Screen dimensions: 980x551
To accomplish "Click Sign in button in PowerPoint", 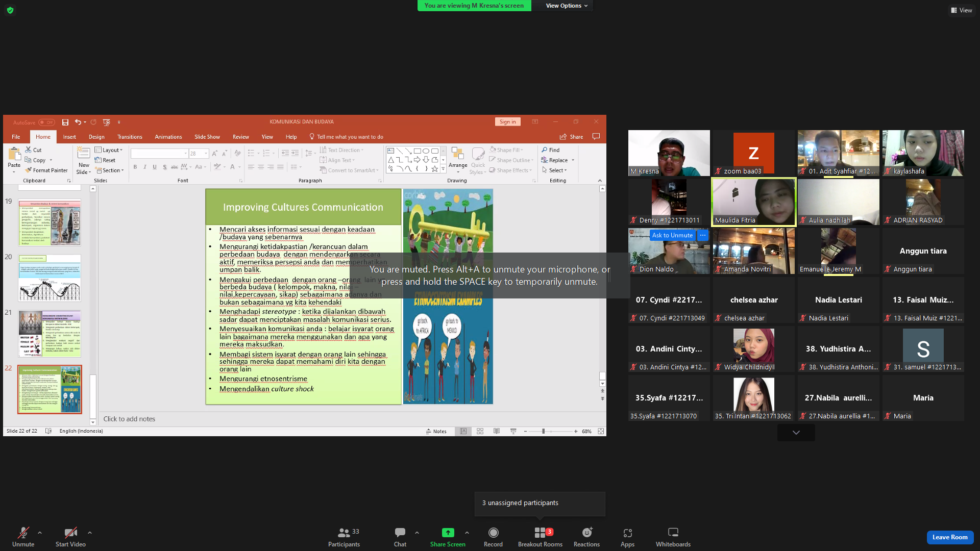I will (x=507, y=122).
